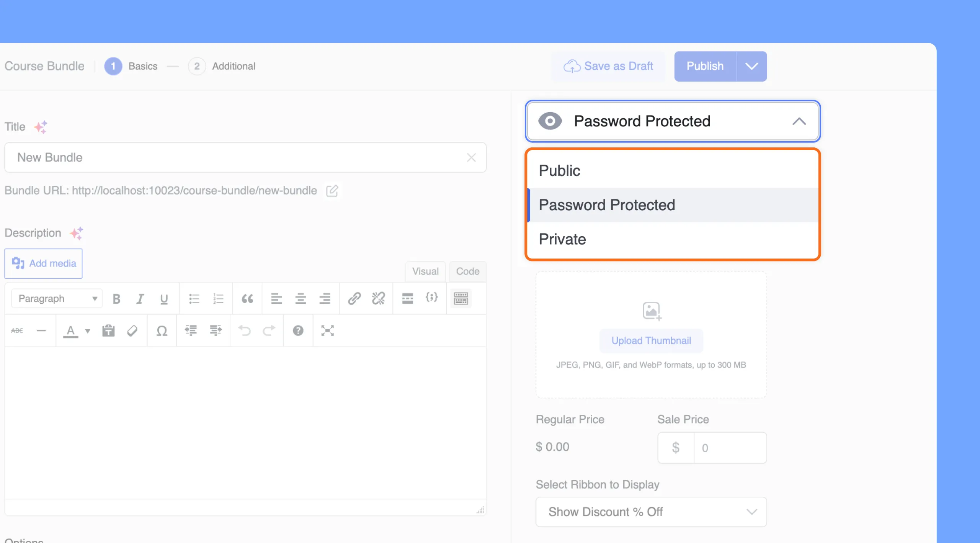Clear formatting with eraser icon

point(132,331)
